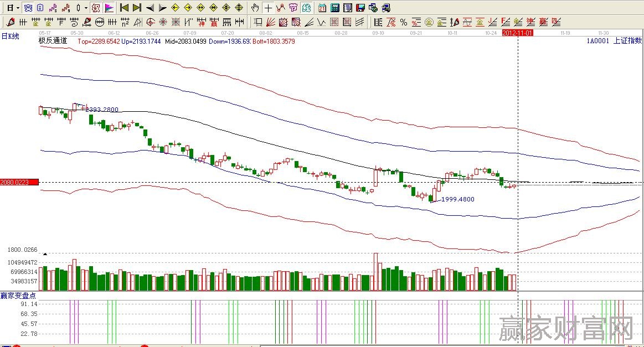Step forward with the black right arrow
This screenshot has height=347, width=644.
pyautogui.click(x=162, y=8)
